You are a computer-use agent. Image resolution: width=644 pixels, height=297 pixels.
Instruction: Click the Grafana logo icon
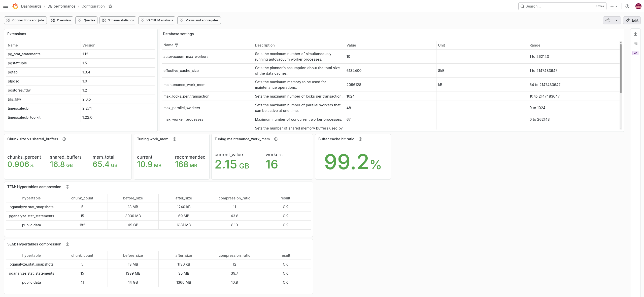[x=15, y=6]
